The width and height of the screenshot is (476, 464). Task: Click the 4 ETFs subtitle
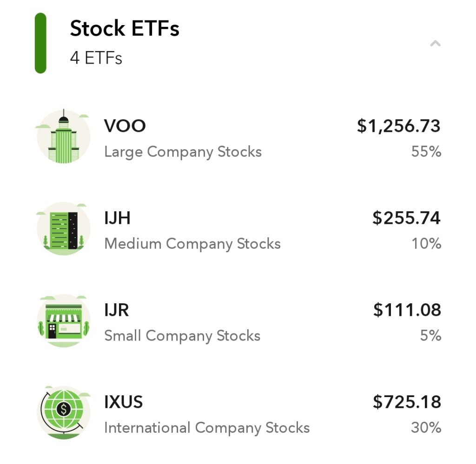coord(96,58)
